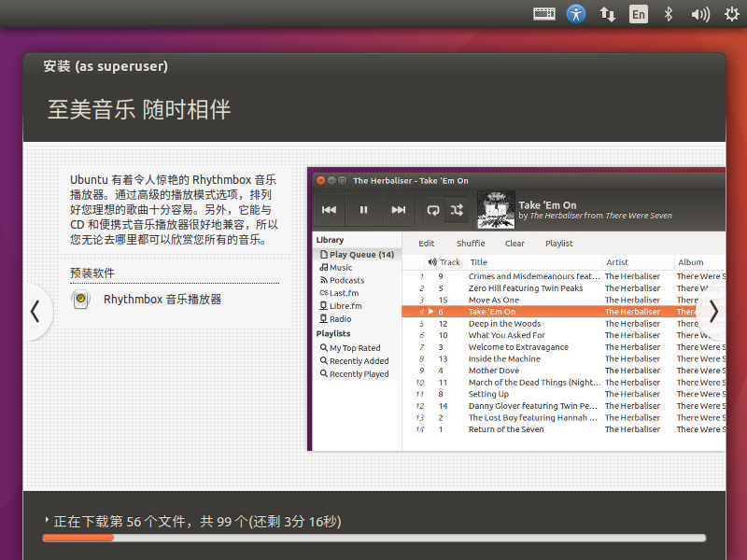Viewport: 747px width, 560px height.
Task: Select Libre.fm in the Library sidebar
Action: (x=341, y=306)
